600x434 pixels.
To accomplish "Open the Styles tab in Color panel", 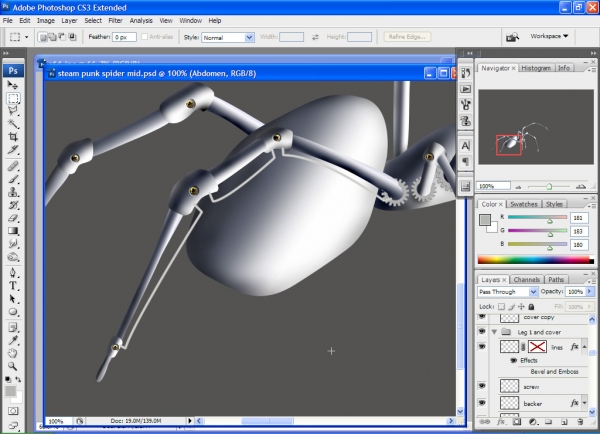I will click(x=554, y=204).
